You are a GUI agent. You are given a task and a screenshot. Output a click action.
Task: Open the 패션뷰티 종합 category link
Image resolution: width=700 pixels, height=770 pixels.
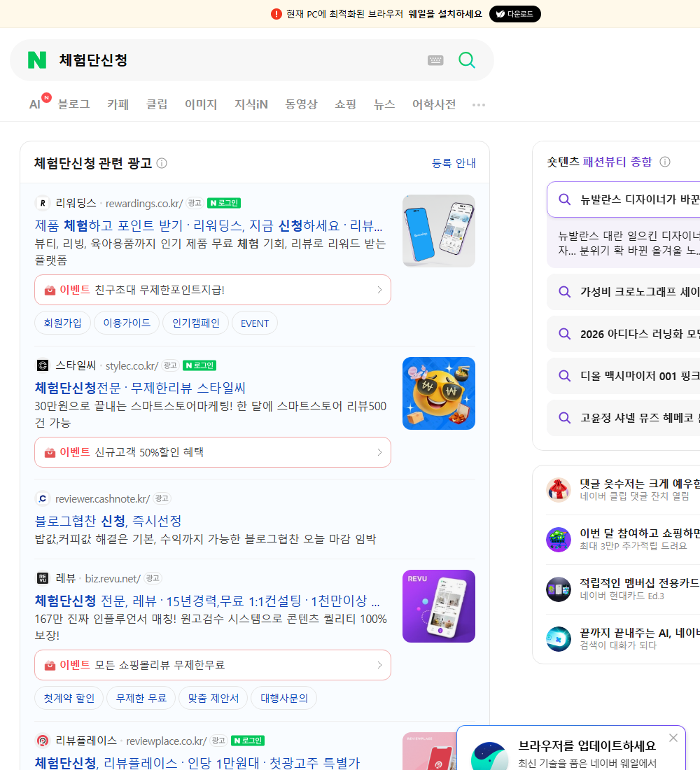(x=617, y=162)
